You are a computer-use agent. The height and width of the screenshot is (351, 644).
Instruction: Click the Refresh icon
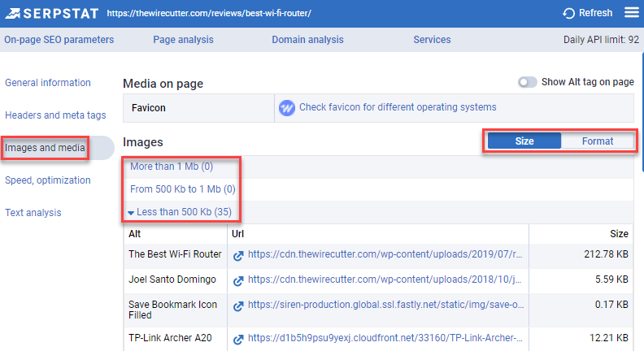coord(568,13)
